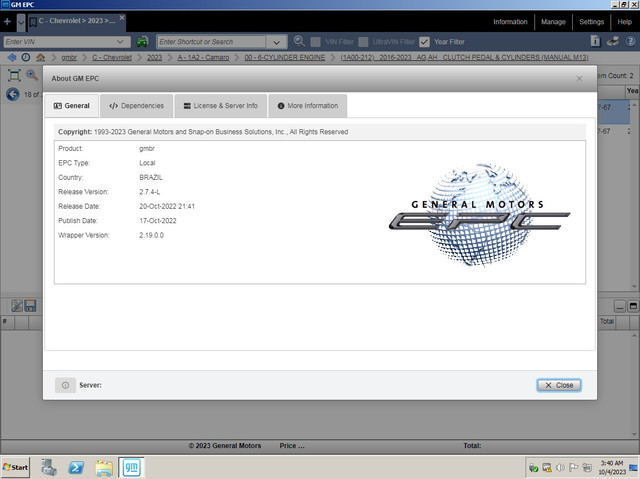Screen dimensions: 640x479
Task: Expand the shortcut search dropdown arrow
Action: (276, 42)
